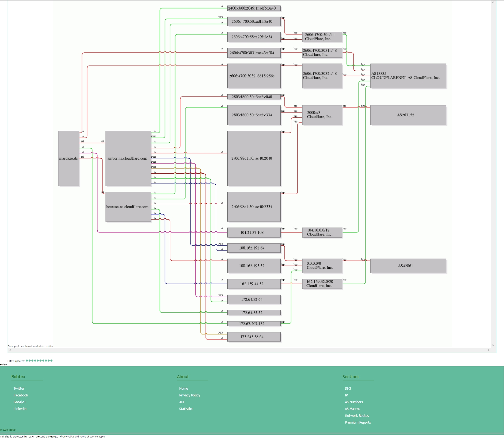Screen dimensions: 504x438
Task: Click the AS13335 CLOUDFLARENET-AS node
Action: (x=408, y=76)
